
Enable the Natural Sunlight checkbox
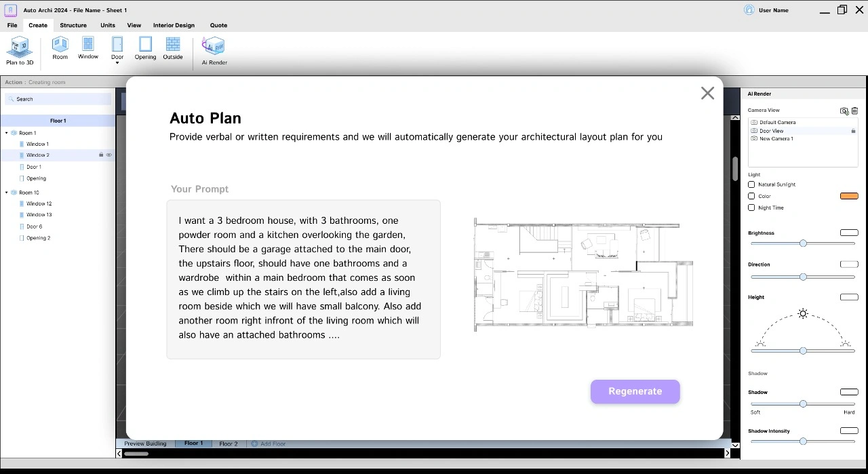(x=751, y=184)
